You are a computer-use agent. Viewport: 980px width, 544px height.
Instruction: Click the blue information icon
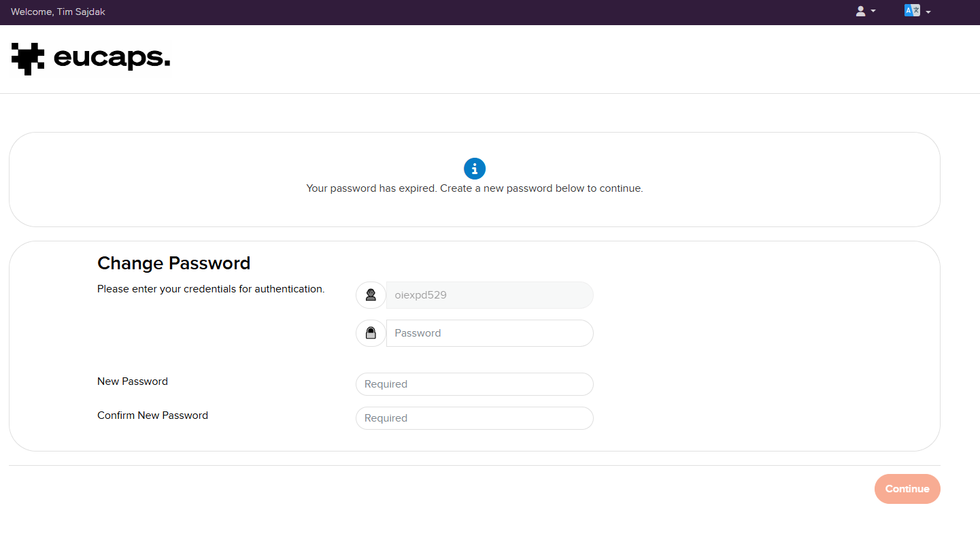coord(475,169)
